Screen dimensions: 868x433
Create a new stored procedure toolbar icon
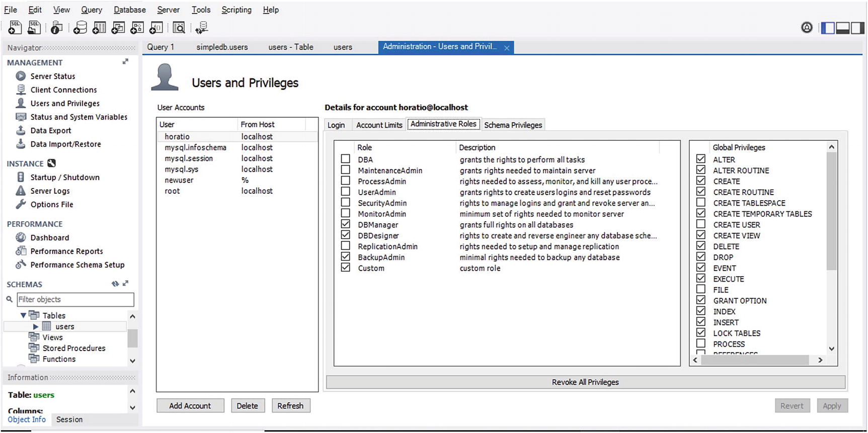pyautogui.click(x=137, y=28)
